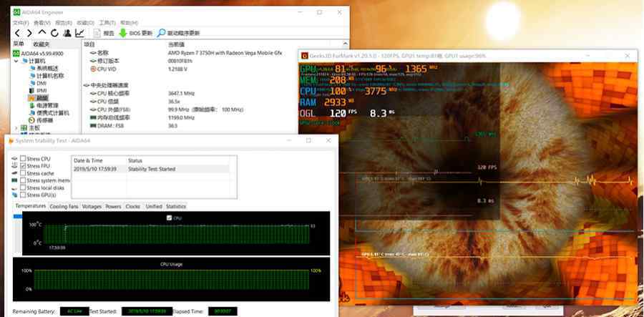Switch to Unified tab
The image size is (644, 317).
coord(154,207)
